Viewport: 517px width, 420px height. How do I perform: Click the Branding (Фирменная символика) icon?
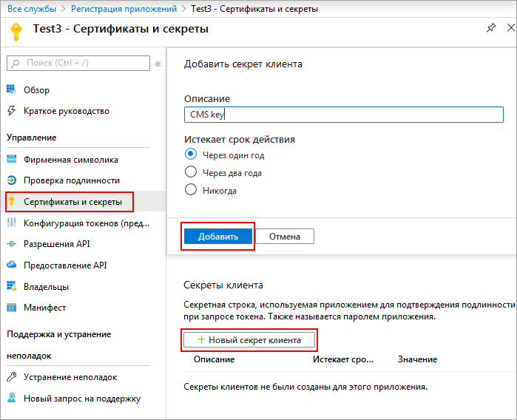click(11, 160)
